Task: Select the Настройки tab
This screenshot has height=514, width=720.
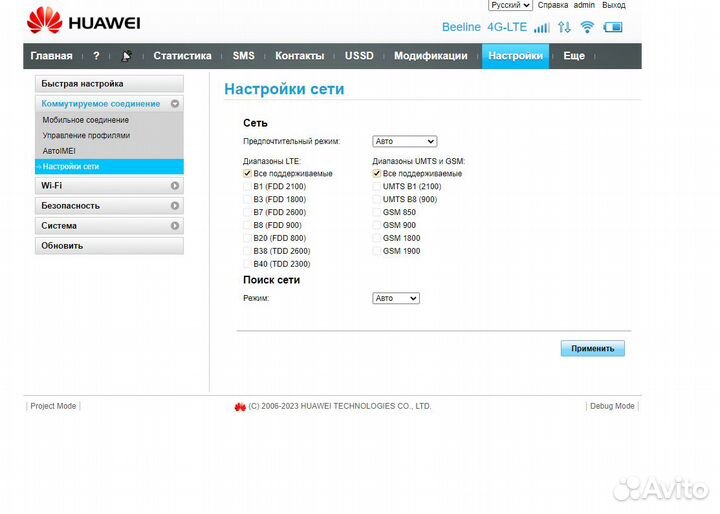Action: pyautogui.click(x=515, y=56)
